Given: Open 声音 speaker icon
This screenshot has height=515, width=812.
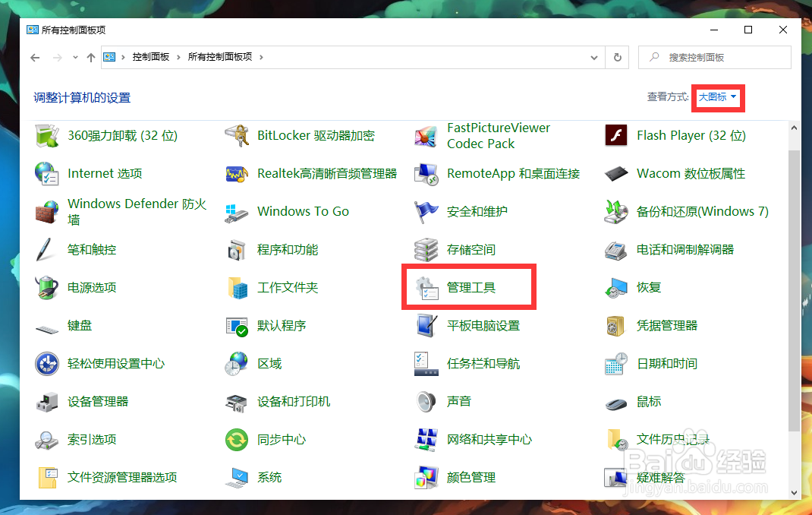Looking at the screenshot, I should point(426,402).
